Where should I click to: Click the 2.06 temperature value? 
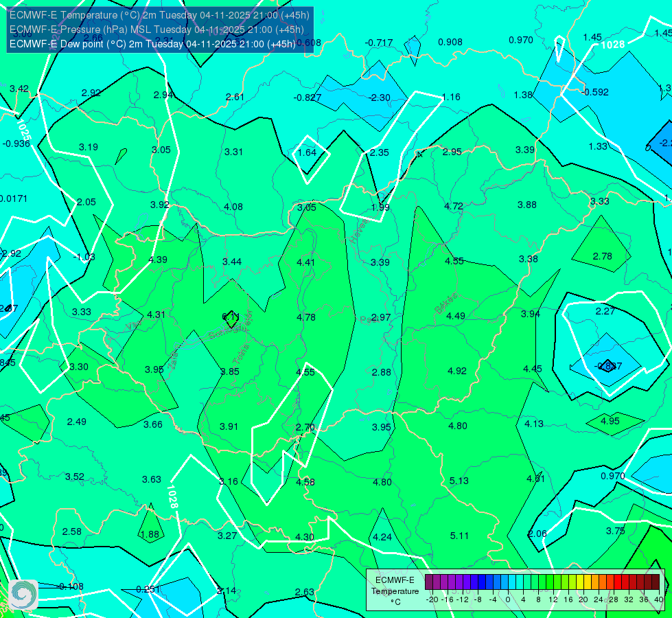point(537,534)
